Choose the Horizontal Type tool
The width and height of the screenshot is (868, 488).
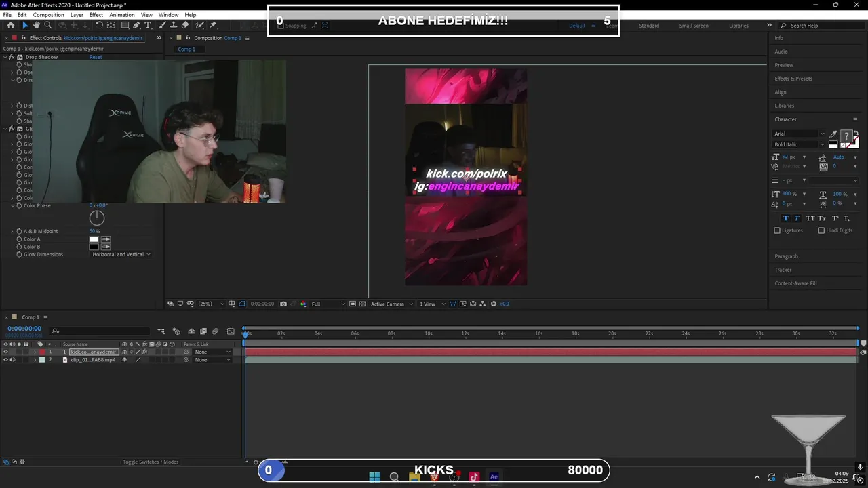(x=148, y=25)
